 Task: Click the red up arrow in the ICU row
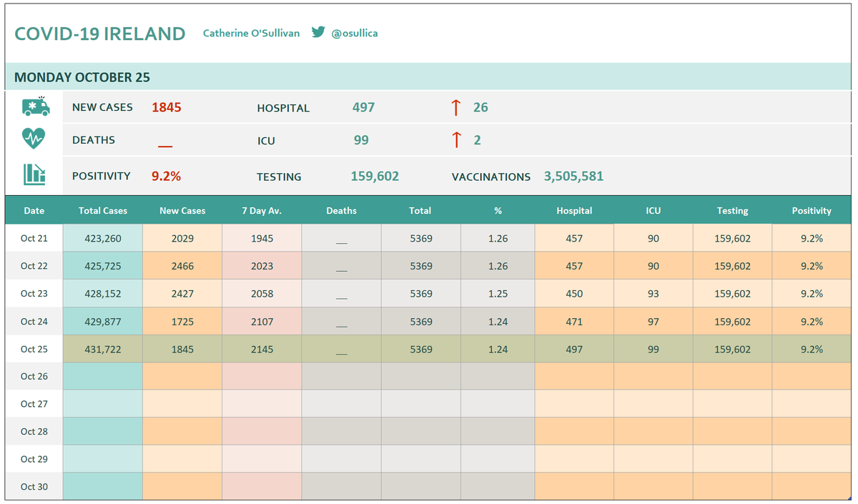point(455,140)
